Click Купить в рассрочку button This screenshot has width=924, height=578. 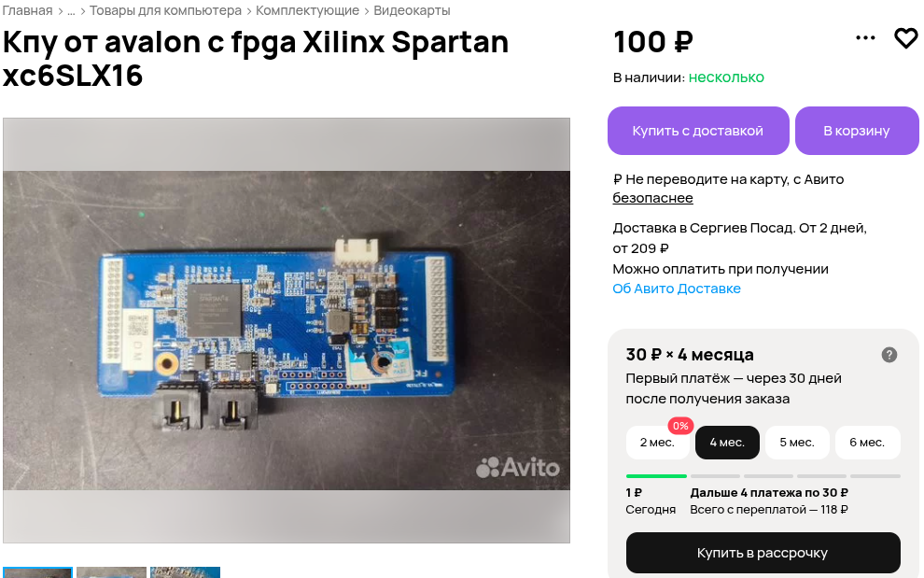(763, 553)
